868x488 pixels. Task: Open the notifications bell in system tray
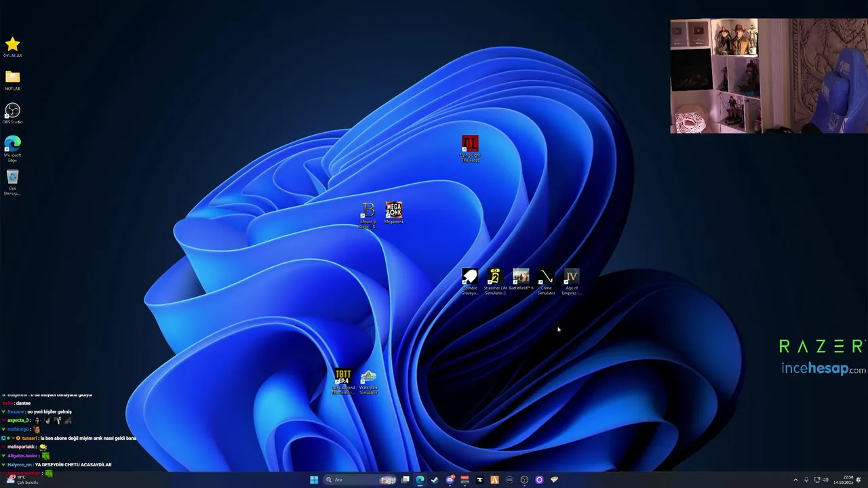[x=859, y=480]
